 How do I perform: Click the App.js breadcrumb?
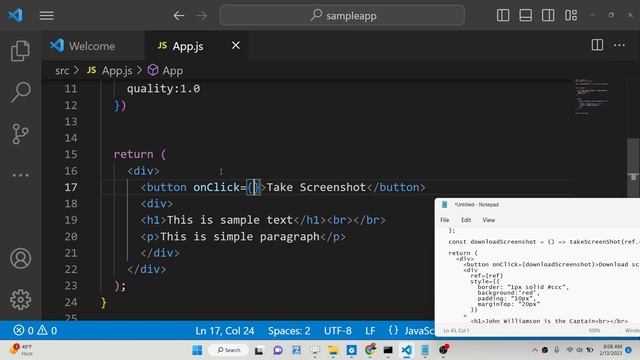[x=110, y=71]
